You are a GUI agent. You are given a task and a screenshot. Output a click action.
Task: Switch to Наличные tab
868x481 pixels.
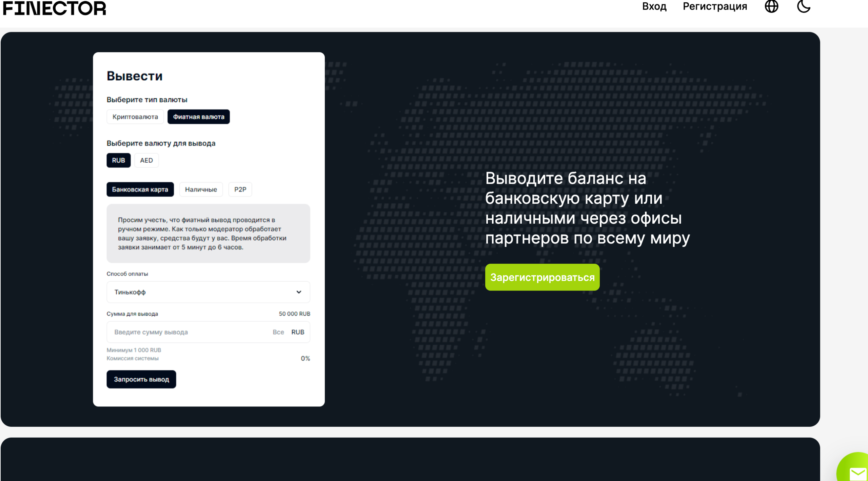coord(201,189)
